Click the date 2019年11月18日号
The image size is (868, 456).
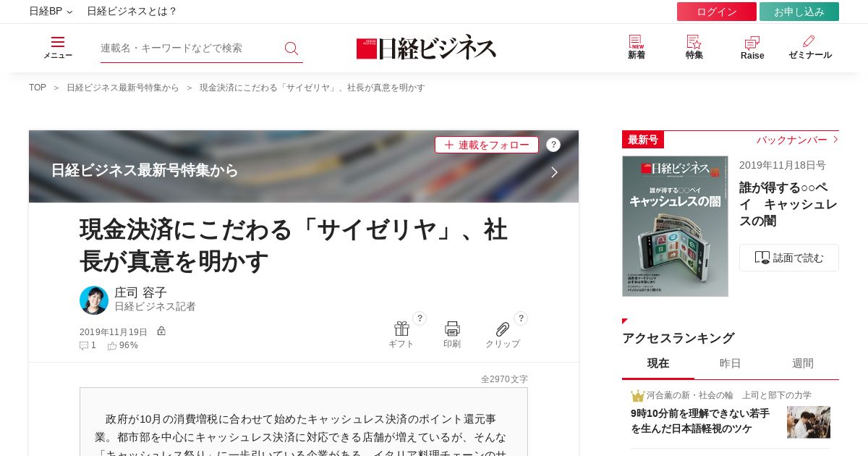(783, 165)
